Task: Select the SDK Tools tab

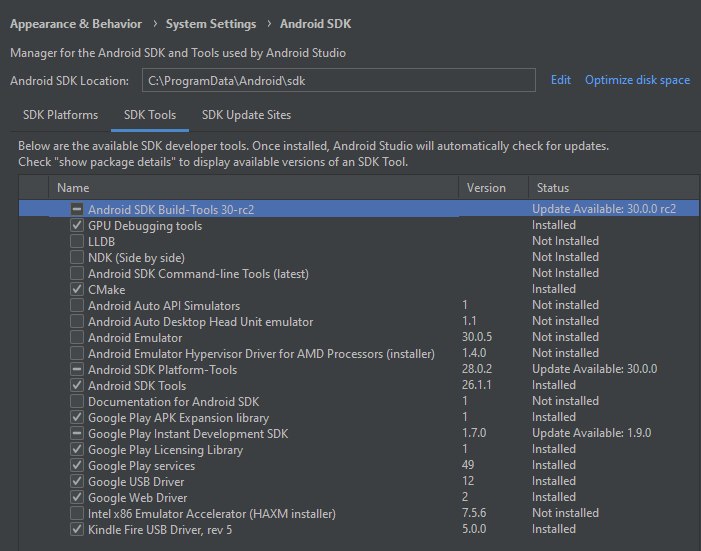Action: click(150, 115)
